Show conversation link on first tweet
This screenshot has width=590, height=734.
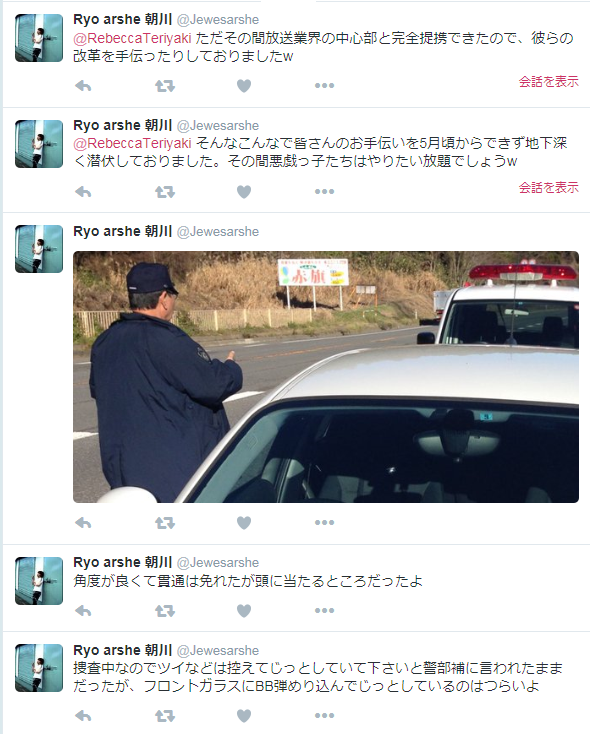click(x=548, y=81)
